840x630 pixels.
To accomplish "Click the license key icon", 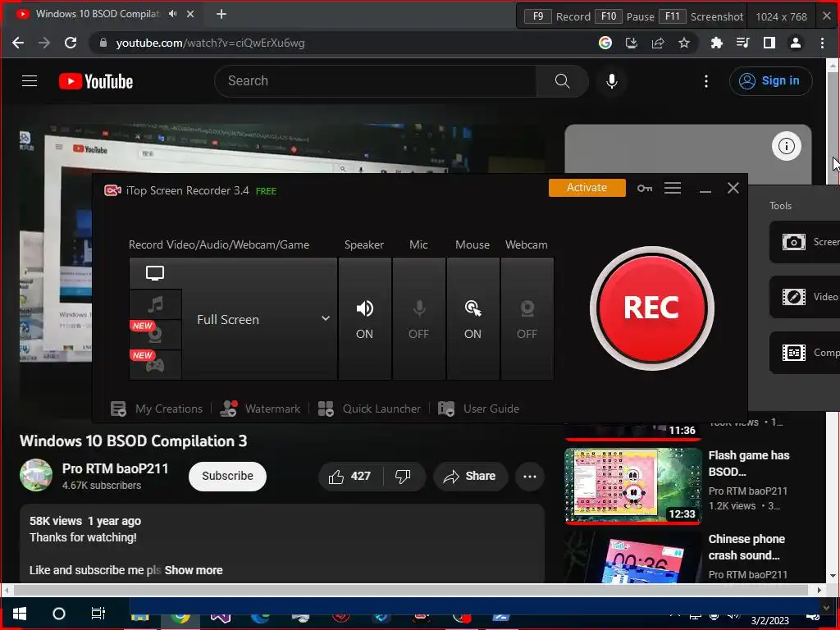I will tap(645, 188).
